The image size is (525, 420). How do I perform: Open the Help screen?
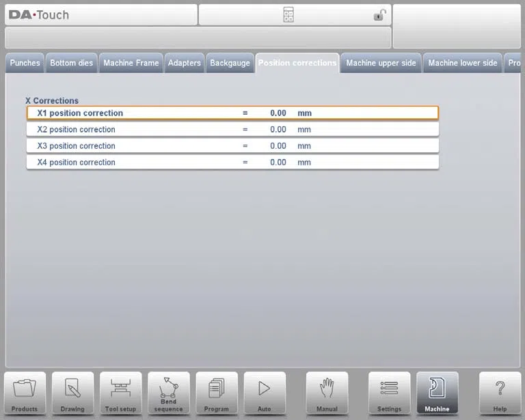[500, 393]
